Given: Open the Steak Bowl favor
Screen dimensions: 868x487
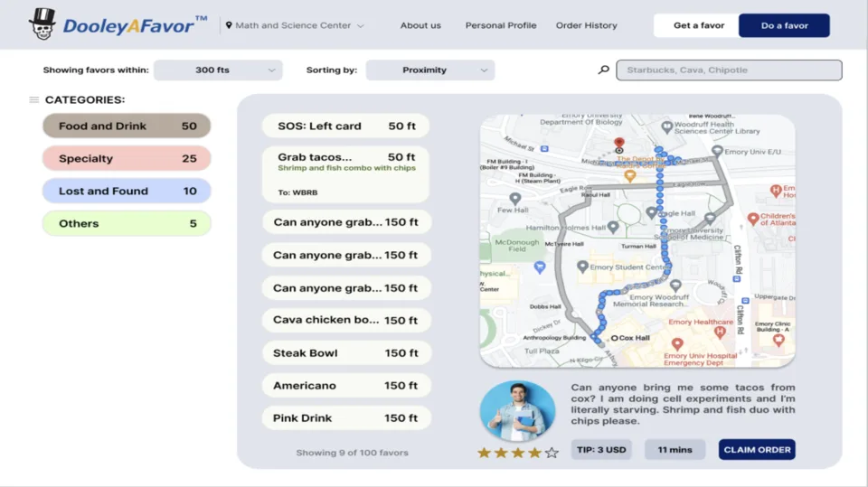Looking at the screenshot, I should pos(346,353).
